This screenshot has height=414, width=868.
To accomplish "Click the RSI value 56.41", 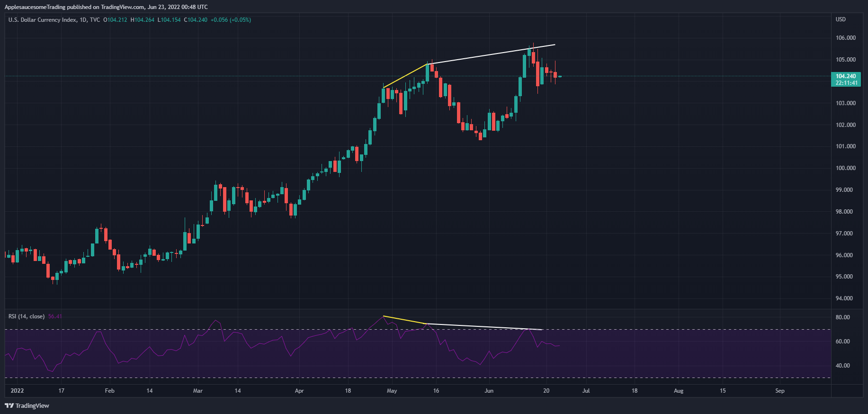I will click(55, 316).
